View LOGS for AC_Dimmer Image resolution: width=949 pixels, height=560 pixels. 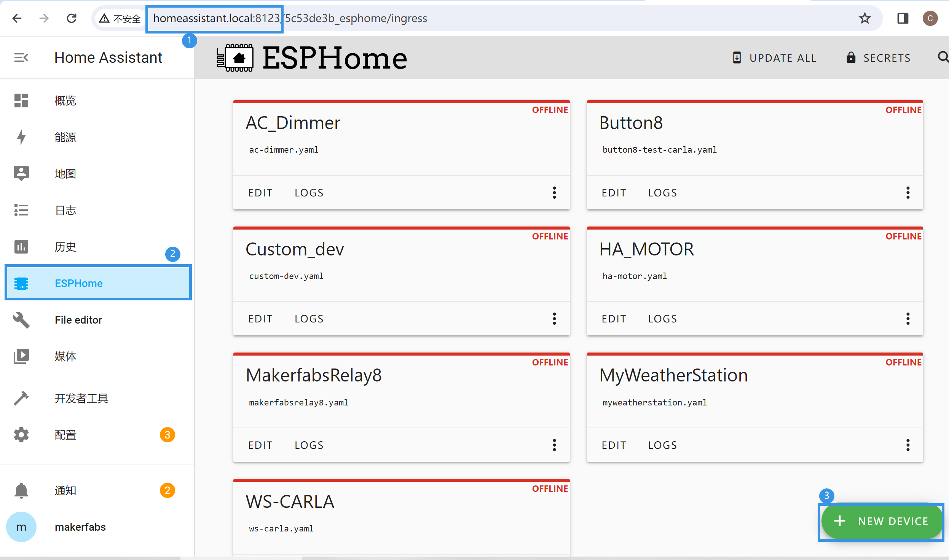pyautogui.click(x=309, y=193)
